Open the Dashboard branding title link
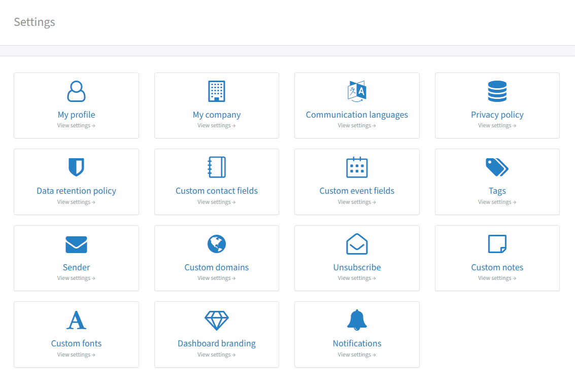This screenshot has width=575, height=392. pos(217,343)
